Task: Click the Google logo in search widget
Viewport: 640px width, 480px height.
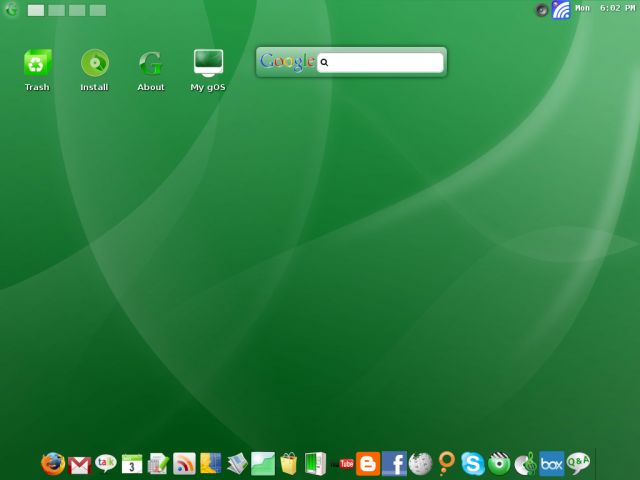Action: click(x=287, y=62)
